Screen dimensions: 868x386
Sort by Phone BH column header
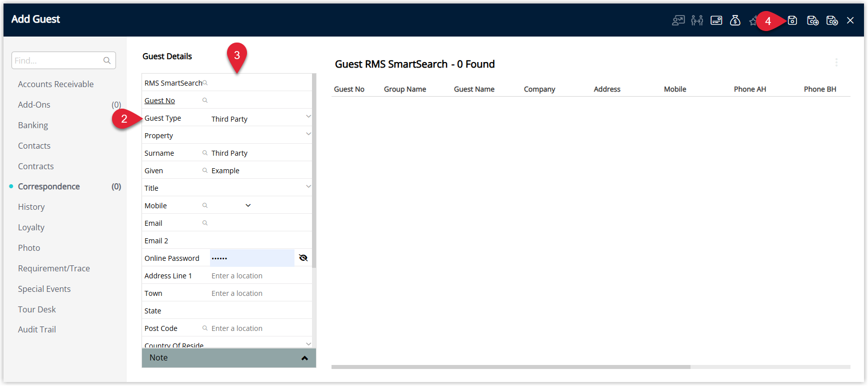coord(820,89)
